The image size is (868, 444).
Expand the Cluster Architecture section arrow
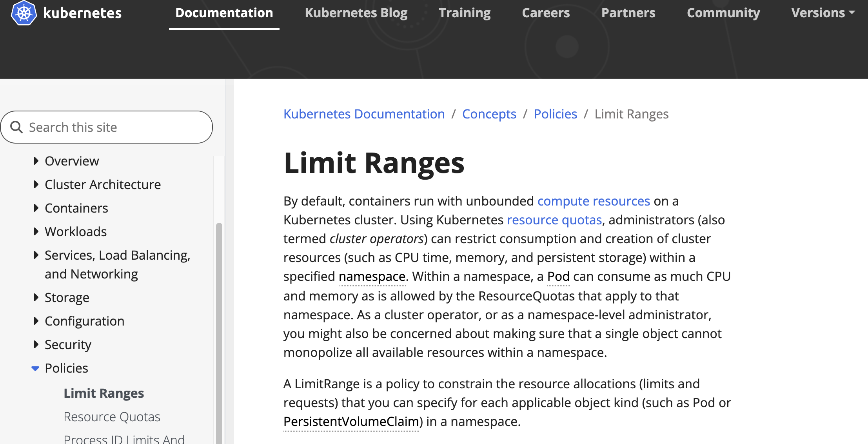36,184
